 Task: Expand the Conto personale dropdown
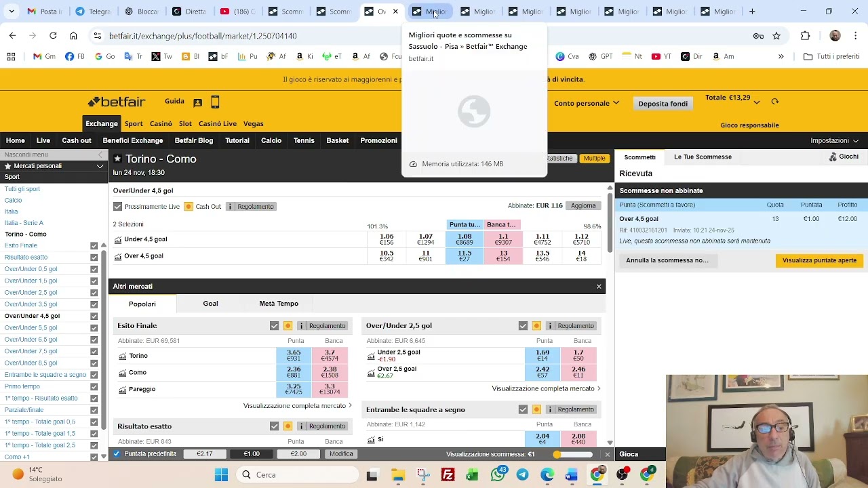coord(587,103)
